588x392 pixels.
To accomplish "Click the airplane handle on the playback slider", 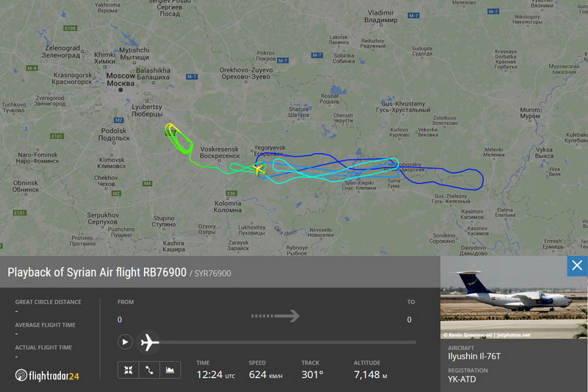I will 149,342.
